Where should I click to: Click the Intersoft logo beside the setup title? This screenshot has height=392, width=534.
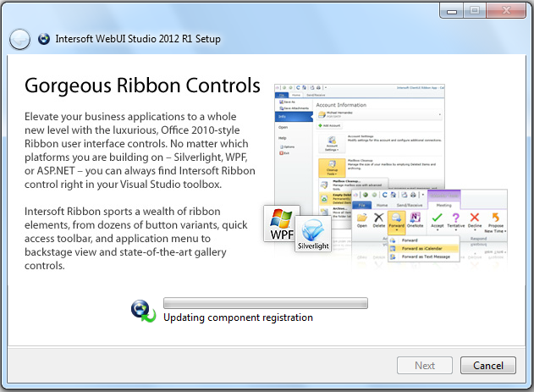point(44,39)
